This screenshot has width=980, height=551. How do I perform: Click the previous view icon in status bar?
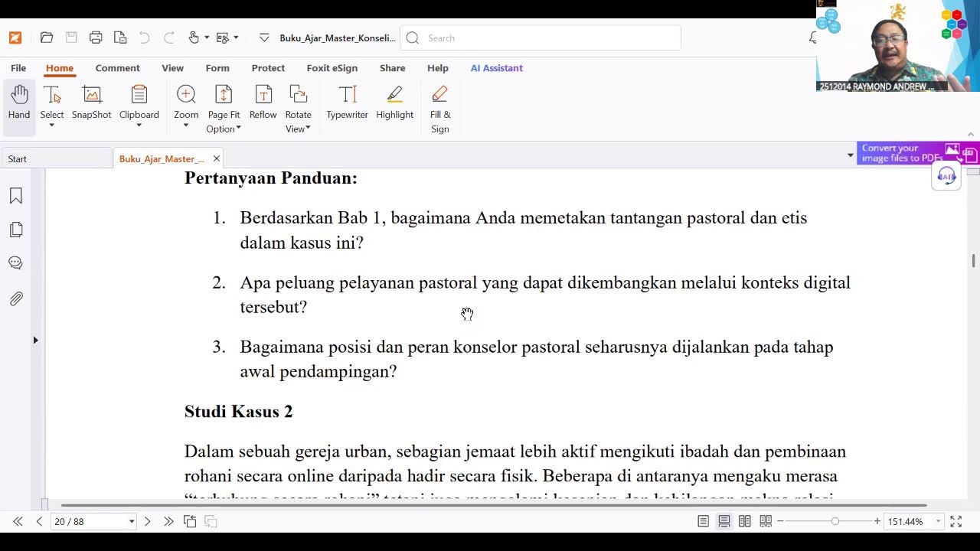(190, 521)
